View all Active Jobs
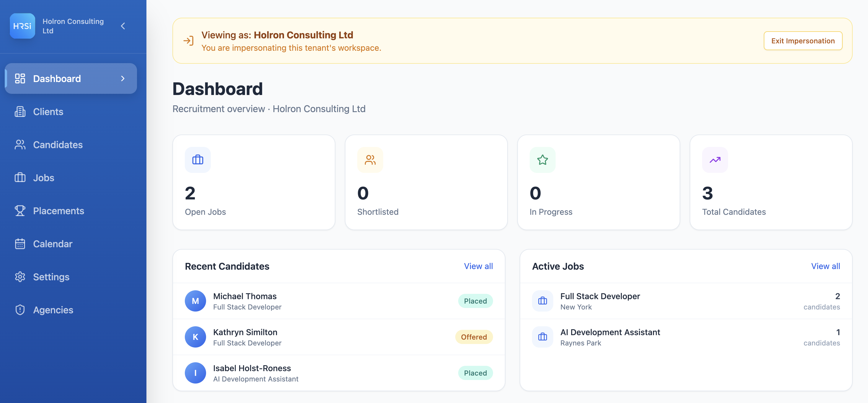The width and height of the screenshot is (868, 403). click(x=825, y=266)
